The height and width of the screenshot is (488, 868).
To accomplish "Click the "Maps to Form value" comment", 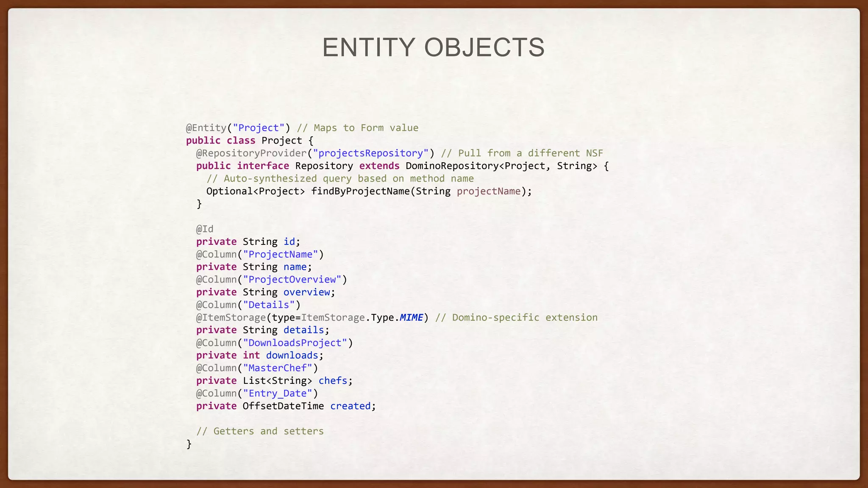I will 357,128.
